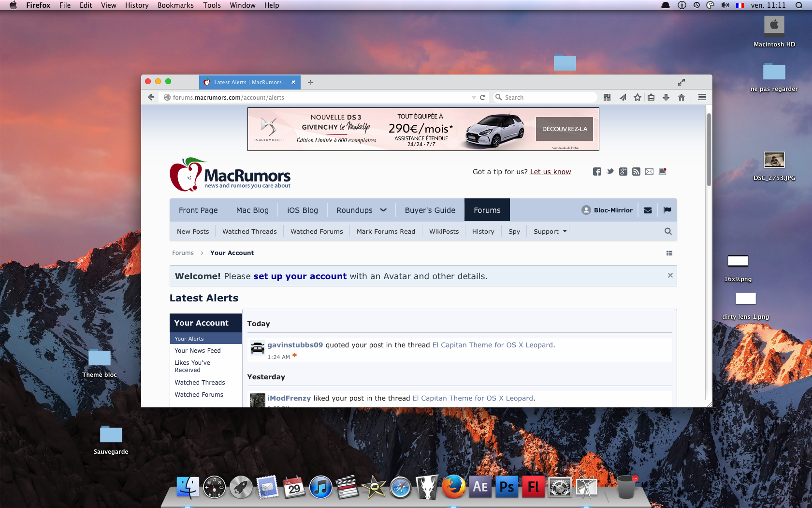Screen dimensions: 812x508
Task: Show URL history dropdown arrow
Action: click(474, 97)
